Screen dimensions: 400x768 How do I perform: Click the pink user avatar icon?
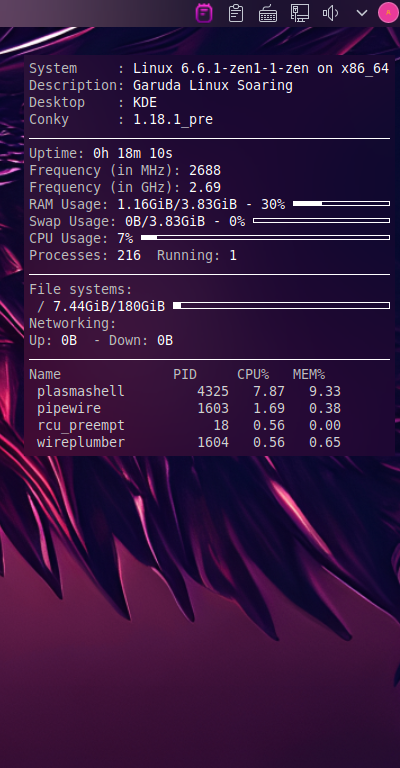pyautogui.click(x=388, y=13)
